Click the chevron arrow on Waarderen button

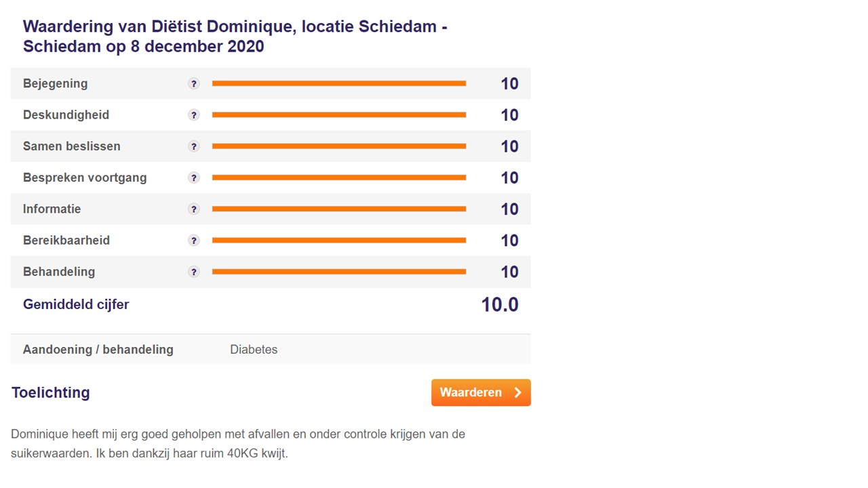coord(517,392)
